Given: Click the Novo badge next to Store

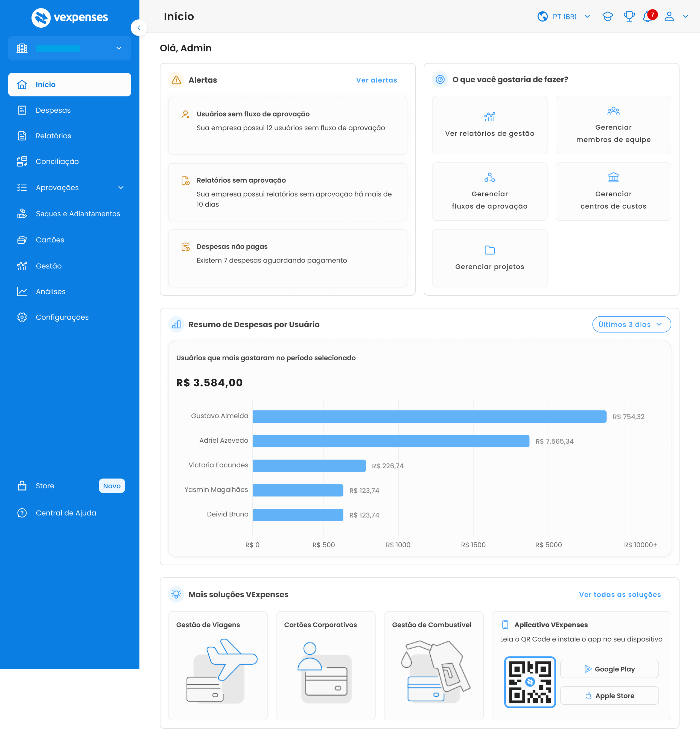Looking at the screenshot, I should (x=112, y=486).
